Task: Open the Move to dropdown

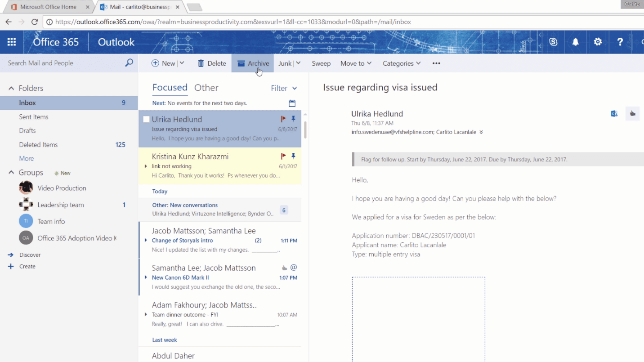Action: click(355, 63)
